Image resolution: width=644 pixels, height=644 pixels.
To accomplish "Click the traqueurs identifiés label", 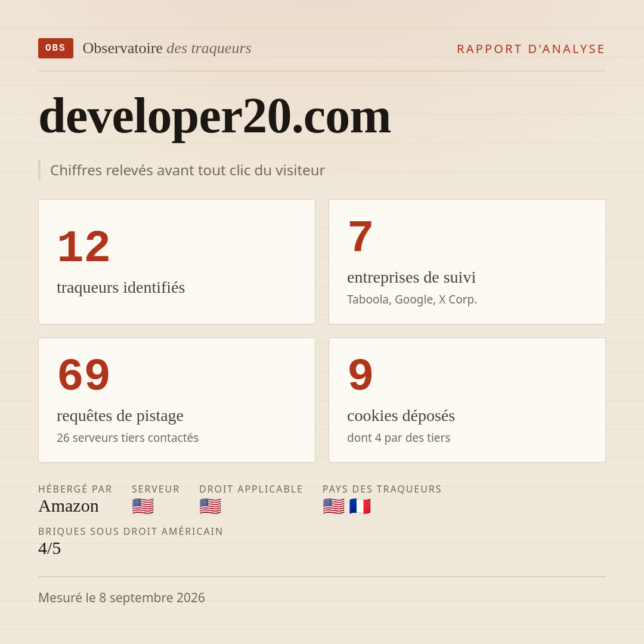I will tap(120, 287).
